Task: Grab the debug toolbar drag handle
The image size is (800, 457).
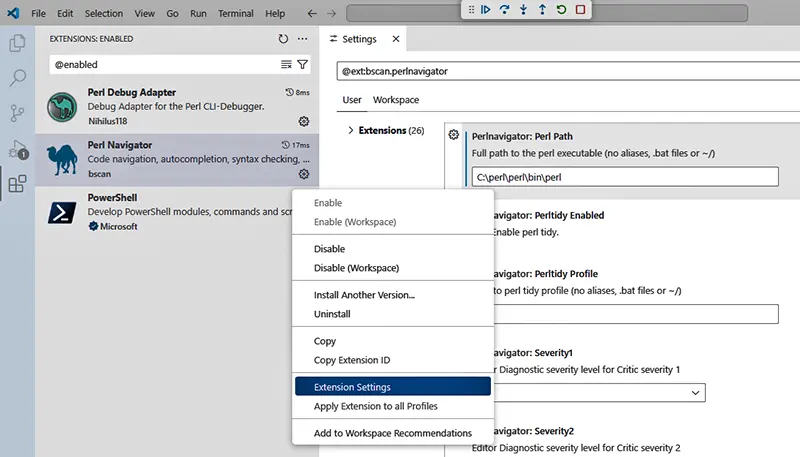Action: [x=471, y=9]
